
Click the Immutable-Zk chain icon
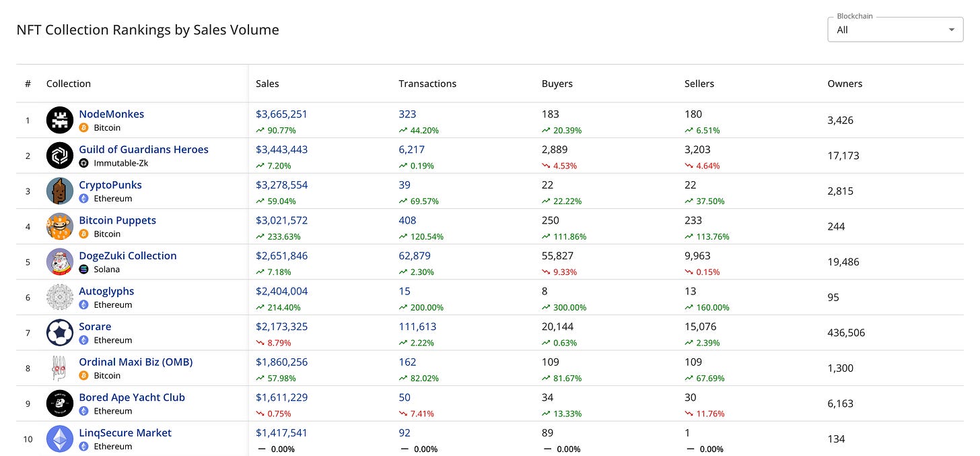(x=84, y=163)
